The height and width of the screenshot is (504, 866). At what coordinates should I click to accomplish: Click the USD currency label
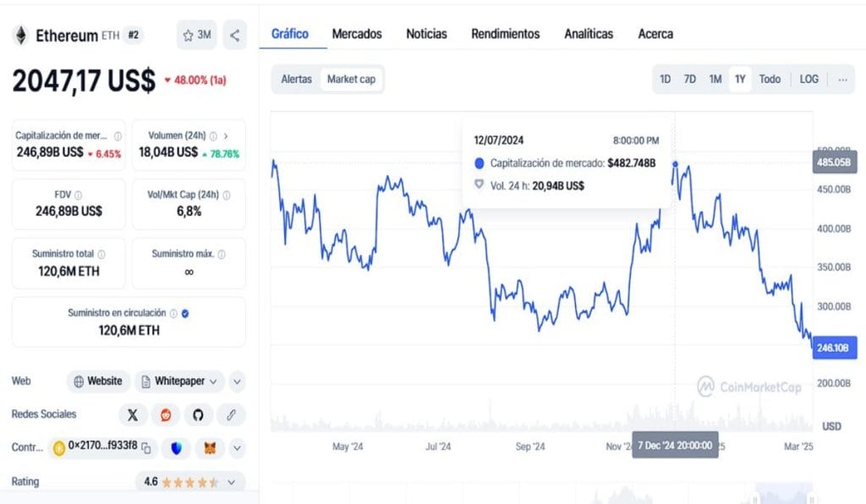coord(831,427)
